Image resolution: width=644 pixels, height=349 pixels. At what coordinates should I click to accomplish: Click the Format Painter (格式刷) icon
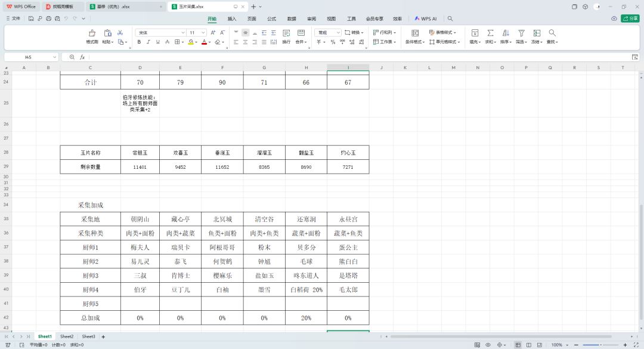pyautogui.click(x=92, y=33)
